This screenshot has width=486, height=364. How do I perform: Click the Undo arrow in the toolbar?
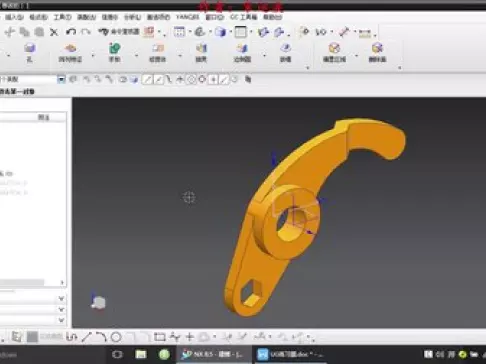(x=71, y=32)
